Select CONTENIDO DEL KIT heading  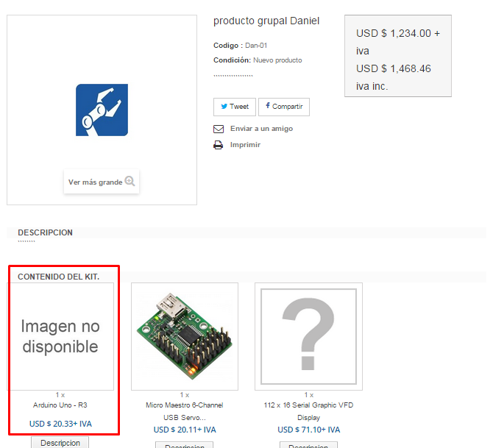click(58, 277)
